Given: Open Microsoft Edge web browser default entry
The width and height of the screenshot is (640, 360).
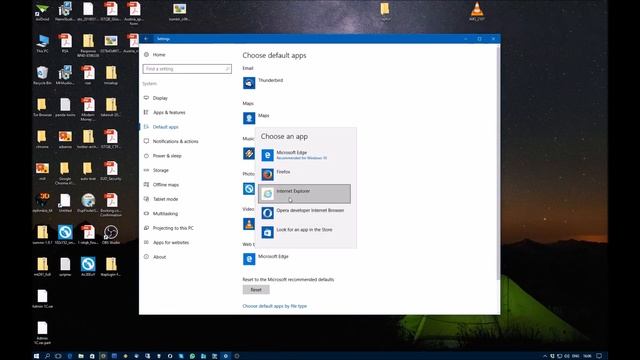Looking at the screenshot, I should [266, 259].
